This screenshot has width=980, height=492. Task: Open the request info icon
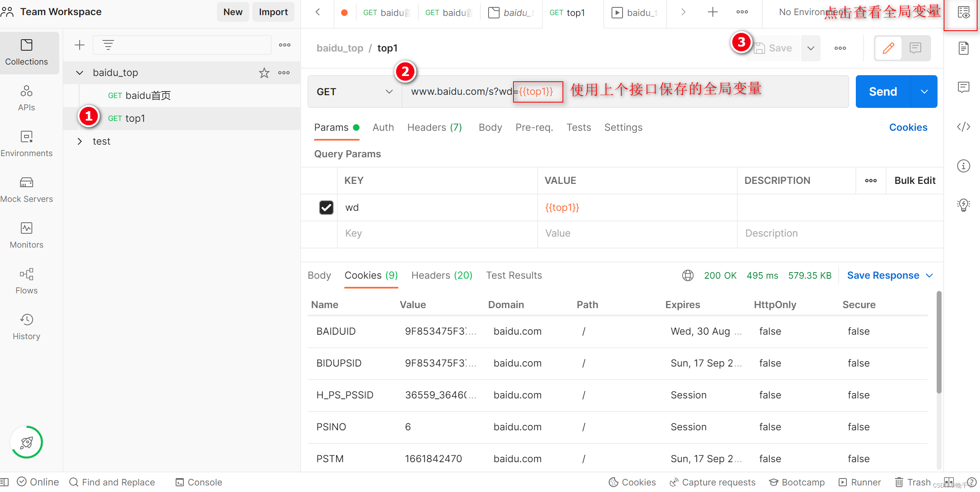[964, 166]
